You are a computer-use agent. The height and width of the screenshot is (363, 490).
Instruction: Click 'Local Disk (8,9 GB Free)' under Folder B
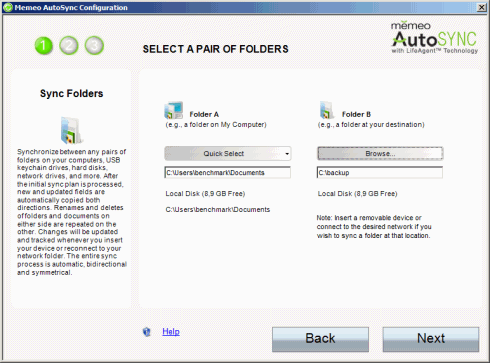pos(358,194)
